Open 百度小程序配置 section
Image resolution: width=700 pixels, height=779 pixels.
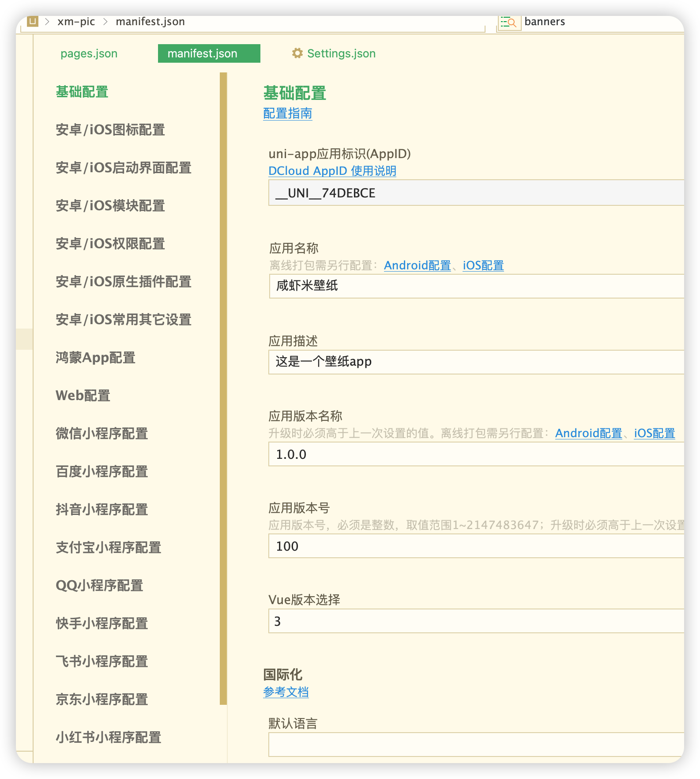[x=102, y=472]
